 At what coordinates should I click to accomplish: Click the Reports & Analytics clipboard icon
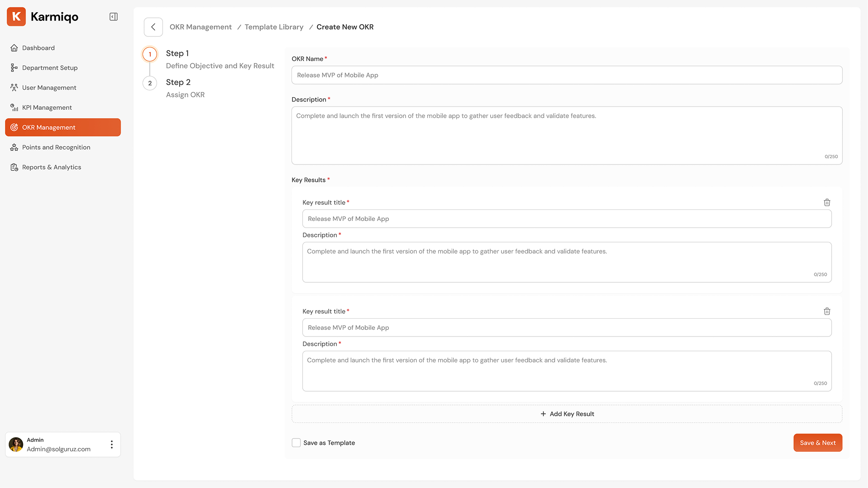[14, 167]
